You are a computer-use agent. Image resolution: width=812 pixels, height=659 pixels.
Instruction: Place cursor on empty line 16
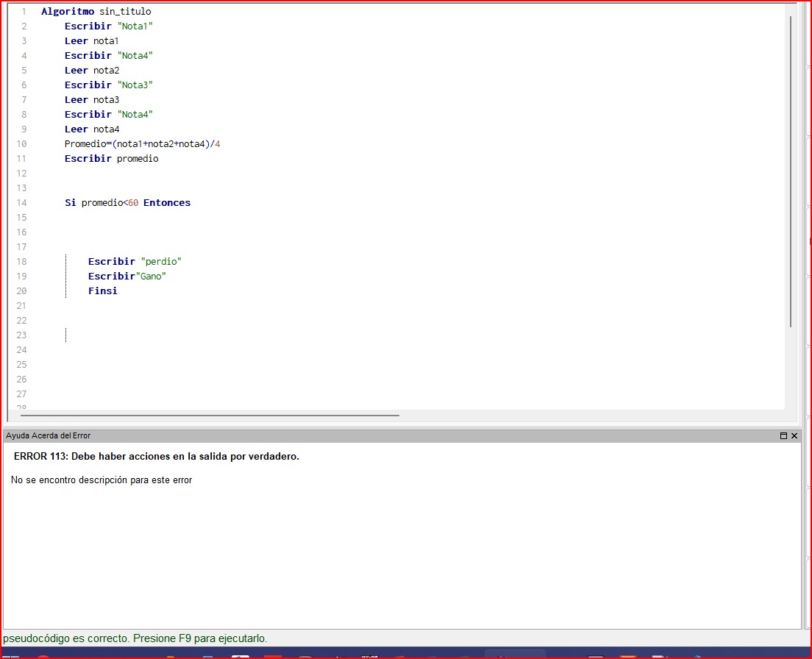pyautogui.click(x=221, y=232)
